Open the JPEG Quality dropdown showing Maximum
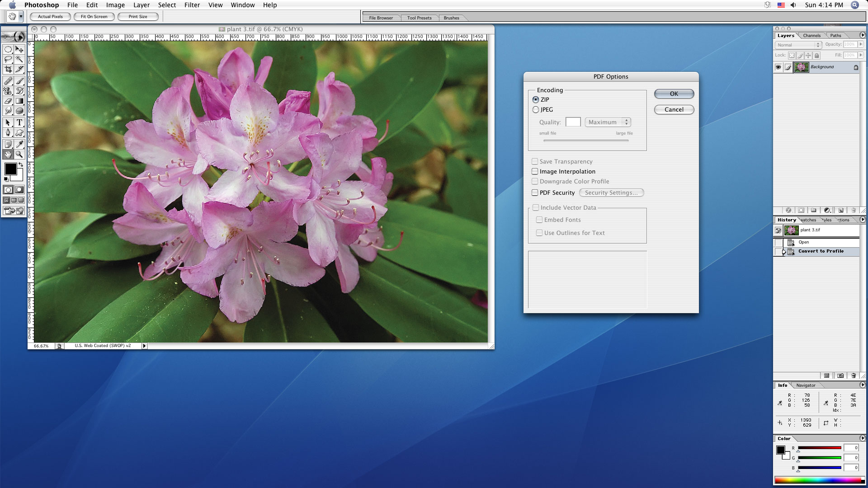The height and width of the screenshot is (488, 868). [607, 122]
